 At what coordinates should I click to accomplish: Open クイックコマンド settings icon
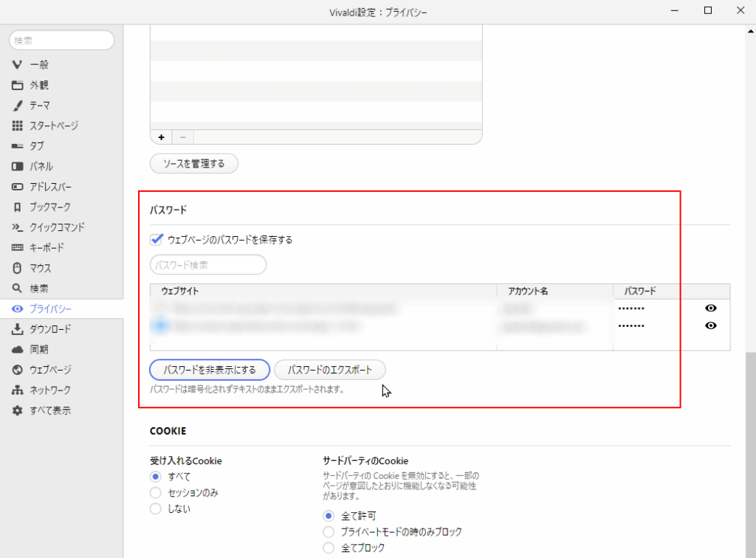[x=18, y=227]
